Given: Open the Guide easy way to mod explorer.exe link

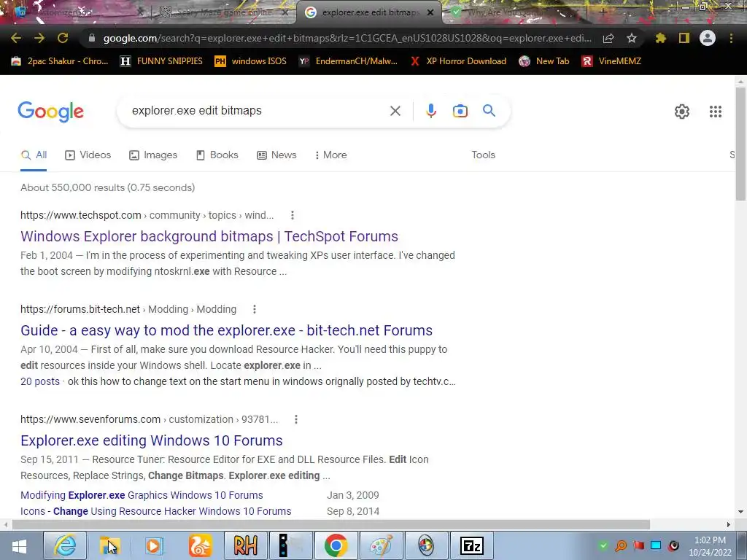Looking at the screenshot, I should tap(226, 330).
